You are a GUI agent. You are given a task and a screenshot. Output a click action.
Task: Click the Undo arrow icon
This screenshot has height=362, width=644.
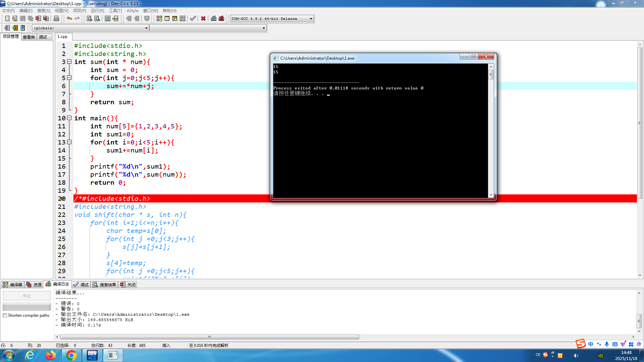pos(69,18)
